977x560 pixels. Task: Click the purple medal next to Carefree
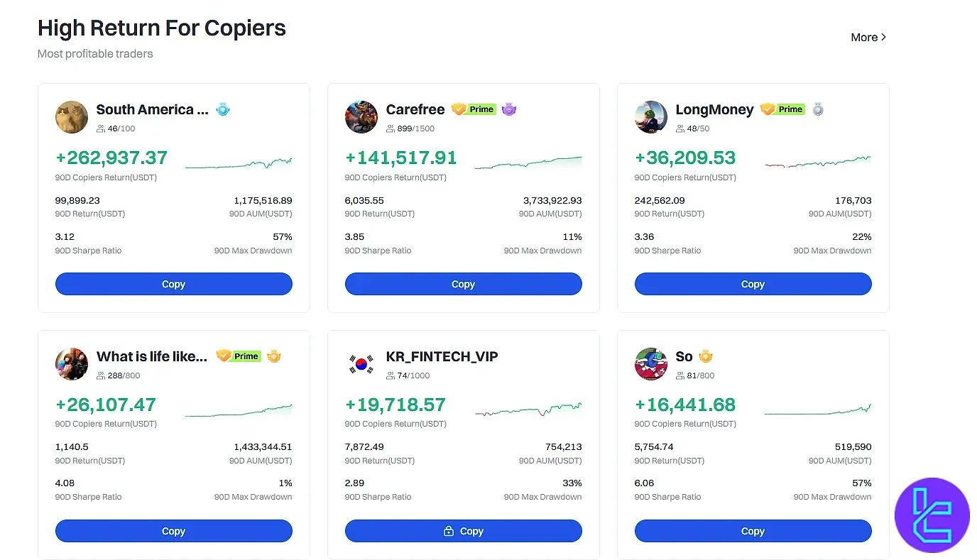coord(508,109)
